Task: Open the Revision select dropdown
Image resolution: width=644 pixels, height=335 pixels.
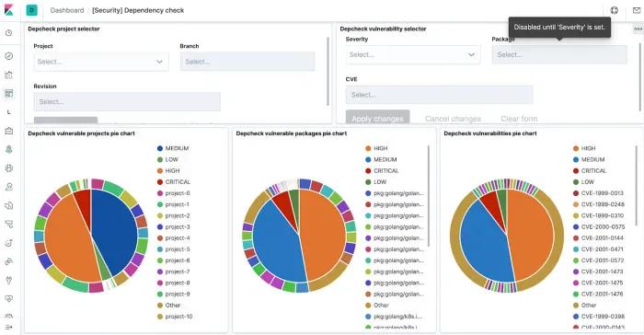Action: tap(127, 101)
